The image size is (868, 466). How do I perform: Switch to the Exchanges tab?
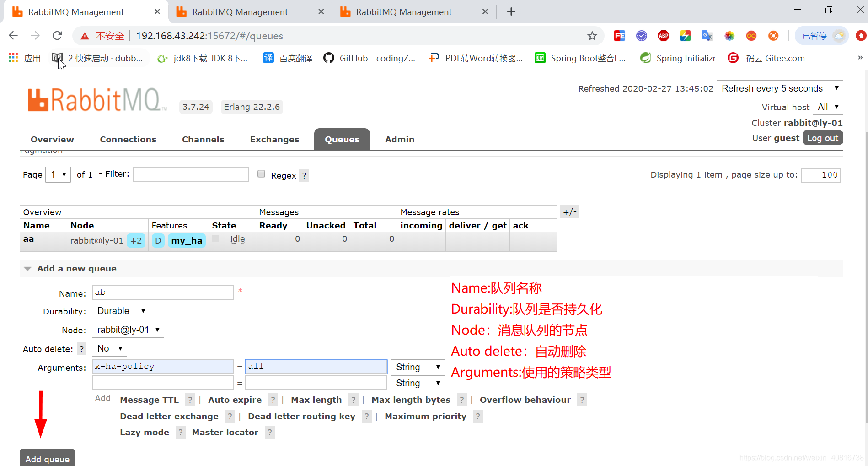click(274, 139)
